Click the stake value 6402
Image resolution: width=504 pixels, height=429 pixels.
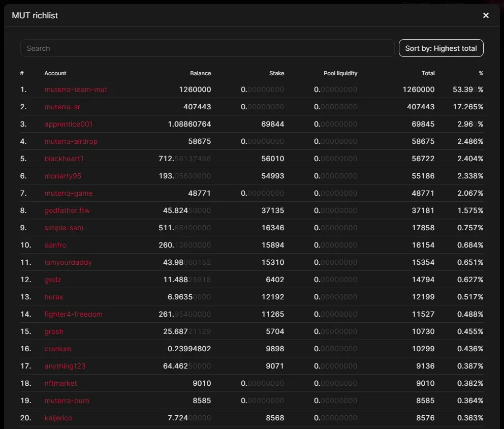[275, 280]
